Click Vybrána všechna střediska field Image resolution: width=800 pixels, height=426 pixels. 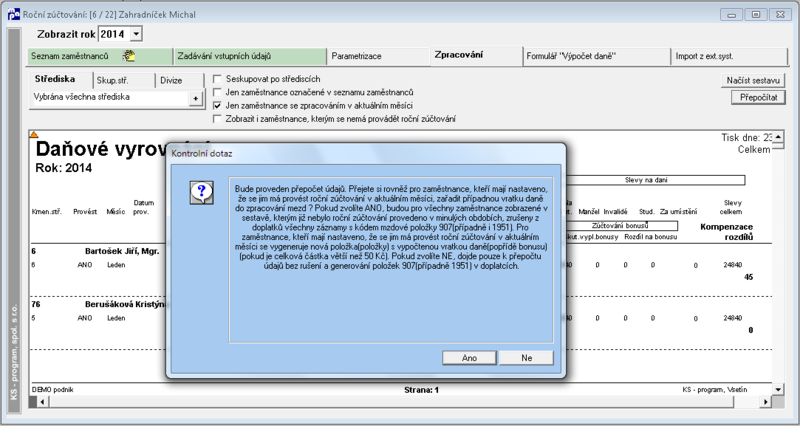pos(110,97)
